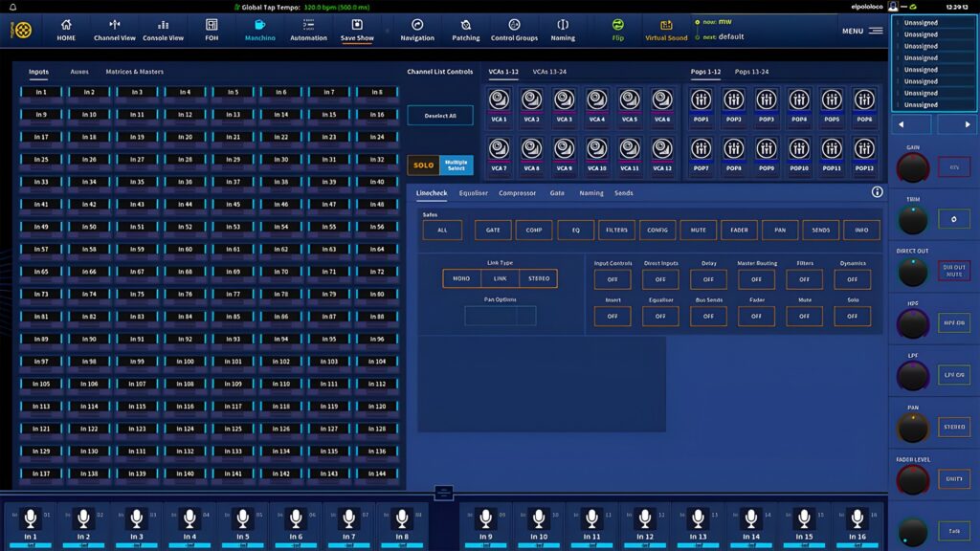
Task: Click the microphone icon on channel In 1
Action: pyautogui.click(x=30, y=518)
